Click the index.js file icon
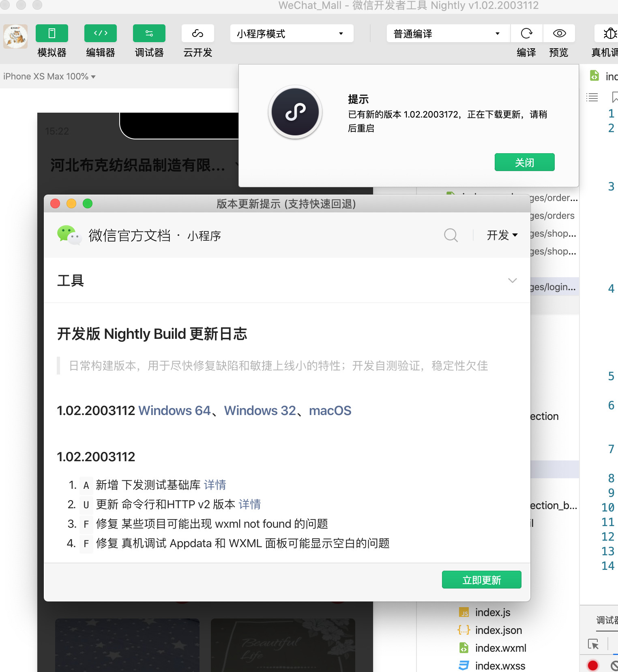 pyautogui.click(x=463, y=612)
